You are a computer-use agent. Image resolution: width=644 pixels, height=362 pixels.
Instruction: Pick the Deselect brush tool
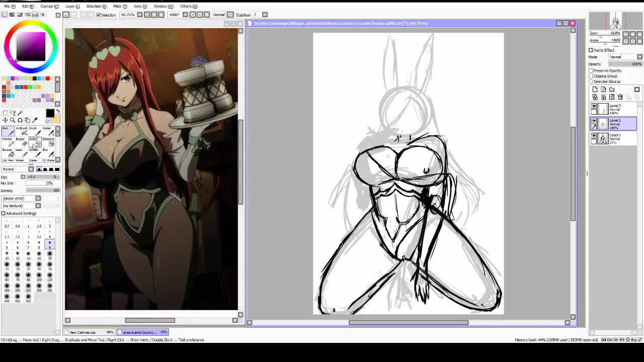[48, 142]
